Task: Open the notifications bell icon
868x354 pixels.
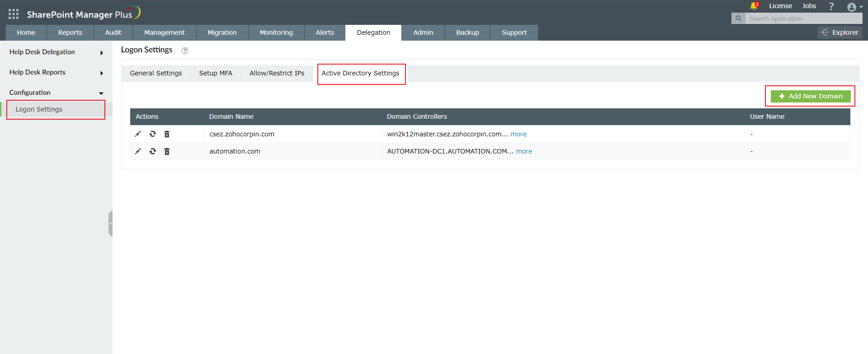Action: point(754,6)
